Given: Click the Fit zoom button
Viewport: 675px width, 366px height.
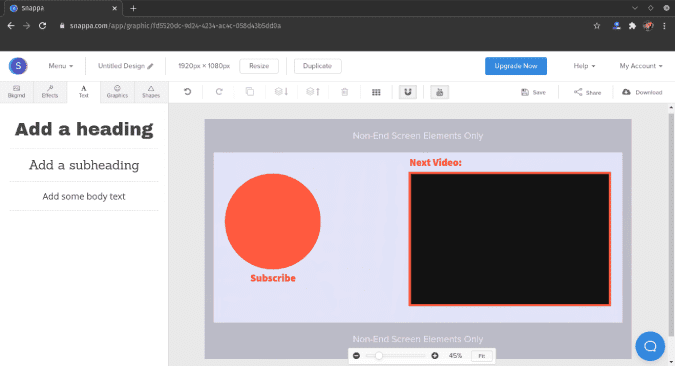Looking at the screenshot, I should pyautogui.click(x=482, y=356).
